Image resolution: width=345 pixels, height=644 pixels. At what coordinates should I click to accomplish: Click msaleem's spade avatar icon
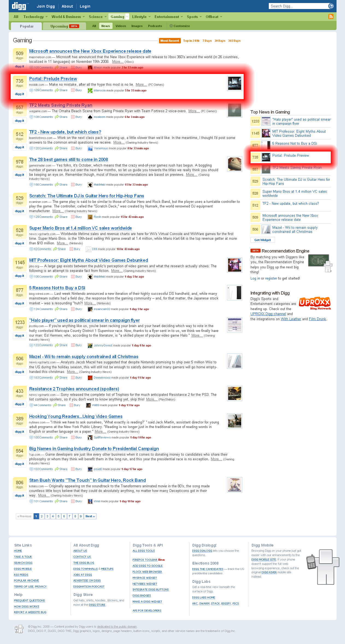[90, 117]
